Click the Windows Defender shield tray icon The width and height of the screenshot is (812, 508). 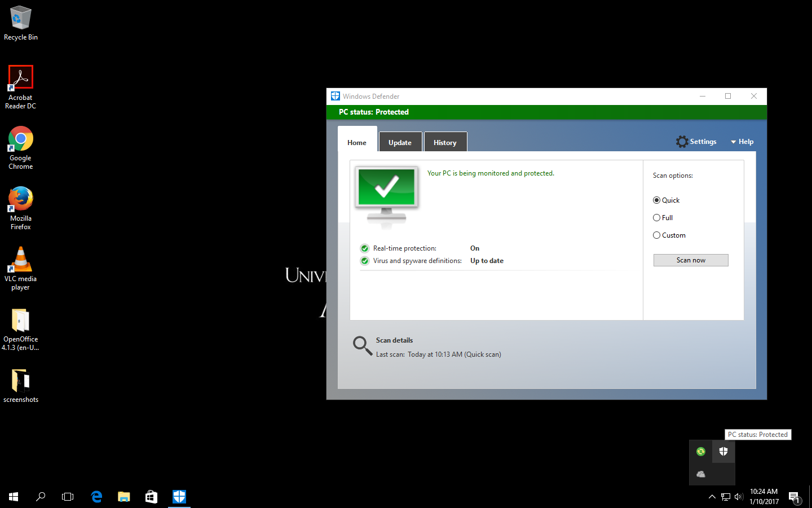723,451
